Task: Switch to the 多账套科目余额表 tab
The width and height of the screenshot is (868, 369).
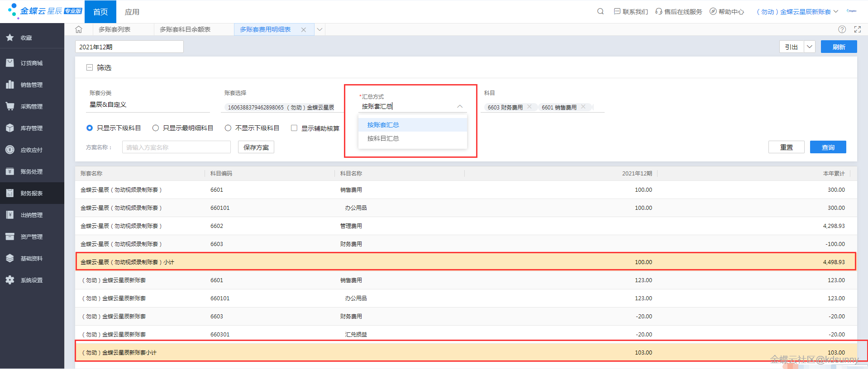Action: click(x=185, y=29)
